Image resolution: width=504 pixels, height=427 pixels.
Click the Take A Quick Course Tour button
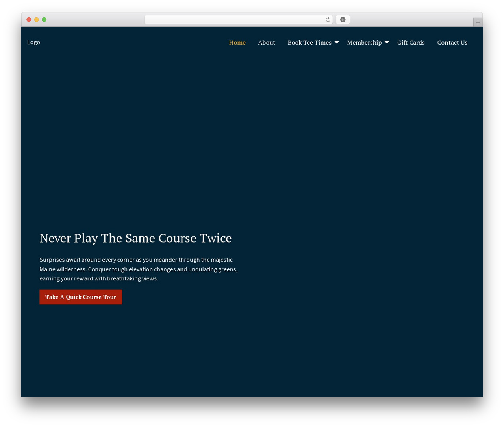[x=81, y=297]
